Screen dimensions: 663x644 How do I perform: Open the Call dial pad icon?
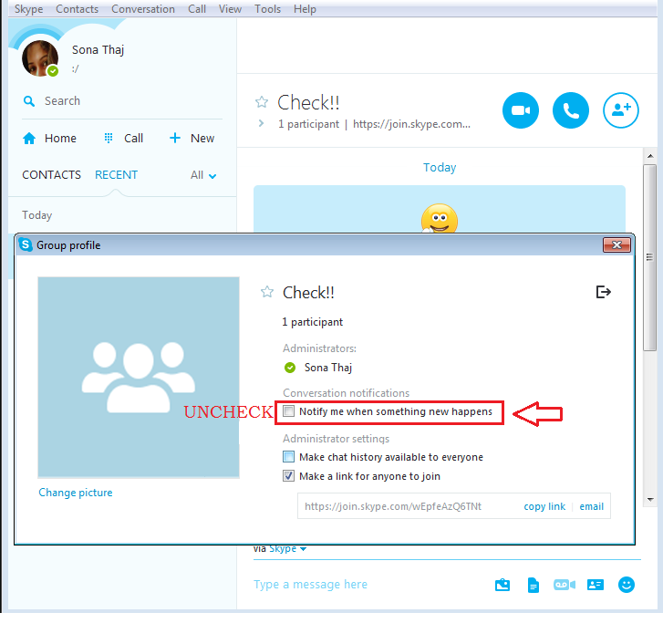point(109,139)
